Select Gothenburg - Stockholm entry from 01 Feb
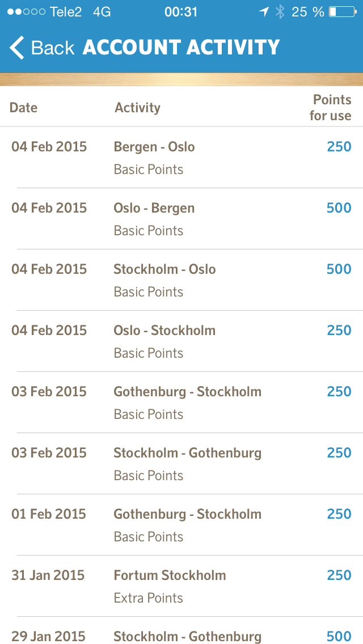 pyautogui.click(x=181, y=525)
